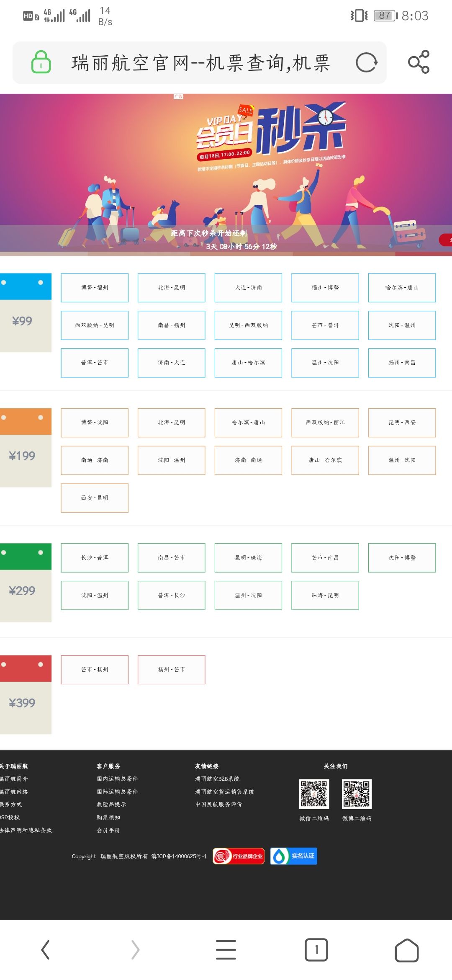Select the 济南-南通 route
The image size is (452, 980).
pos(248,460)
